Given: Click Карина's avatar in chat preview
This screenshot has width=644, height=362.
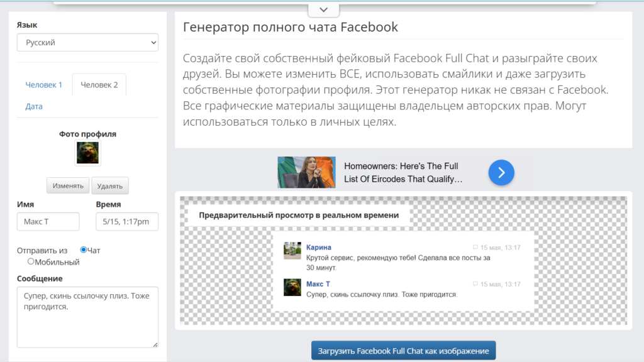Looking at the screenshot, I should pos(292,251).
